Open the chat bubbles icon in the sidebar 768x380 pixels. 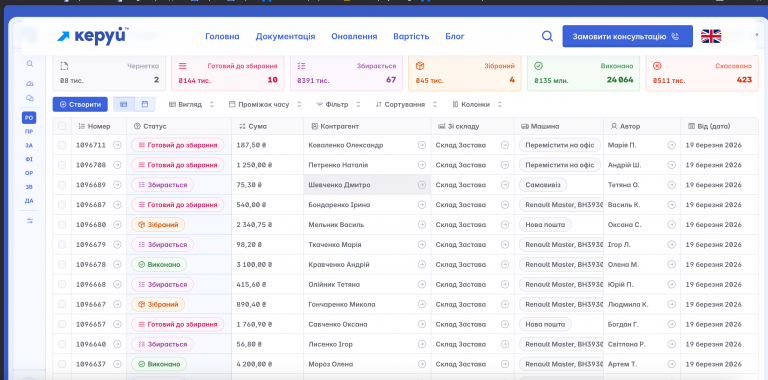30,98
